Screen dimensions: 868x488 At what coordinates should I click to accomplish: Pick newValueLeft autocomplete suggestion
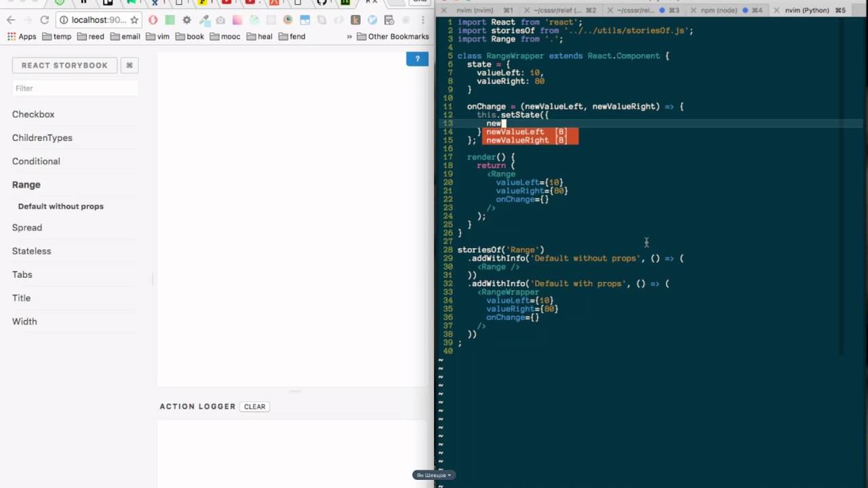click(x=530, y=131)
